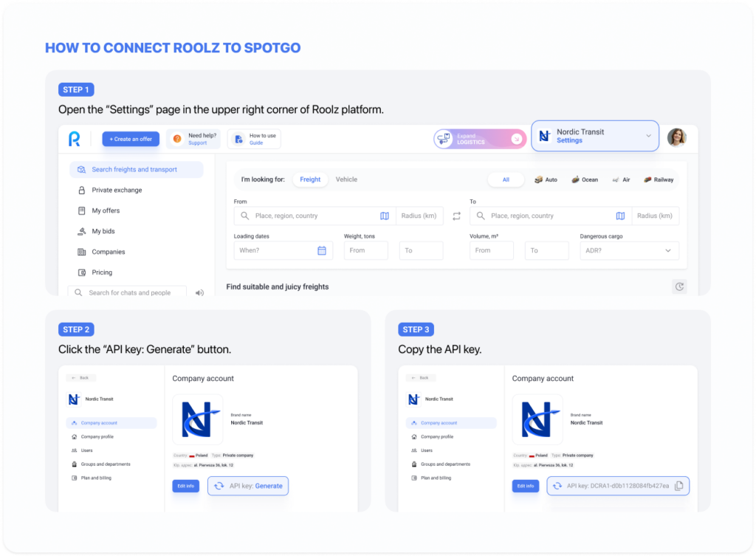Click Search for chats and people field
This screenshot has width=756, height=556.
pos(127,292)
